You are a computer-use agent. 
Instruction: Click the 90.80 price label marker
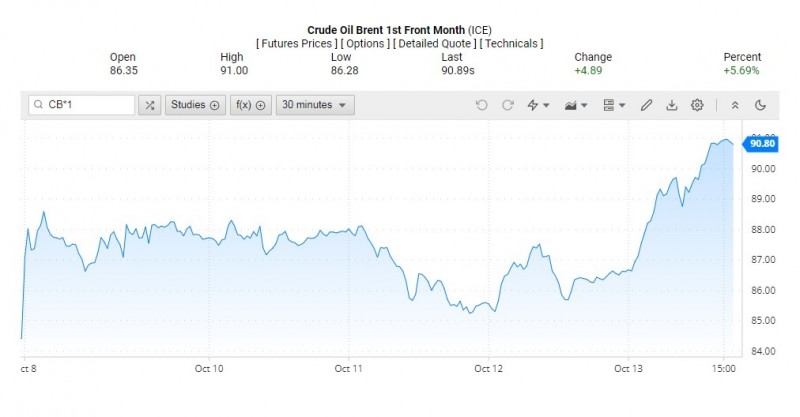coord(762,143)
